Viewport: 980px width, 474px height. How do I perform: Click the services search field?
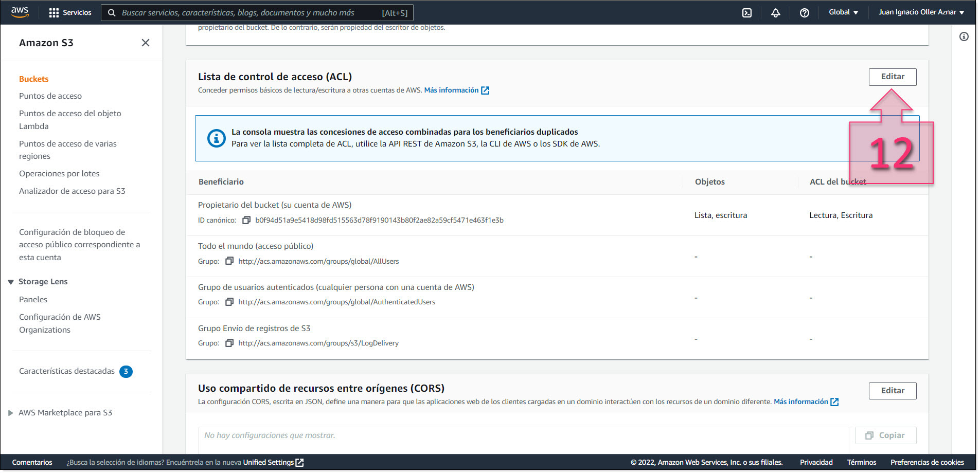257,12
